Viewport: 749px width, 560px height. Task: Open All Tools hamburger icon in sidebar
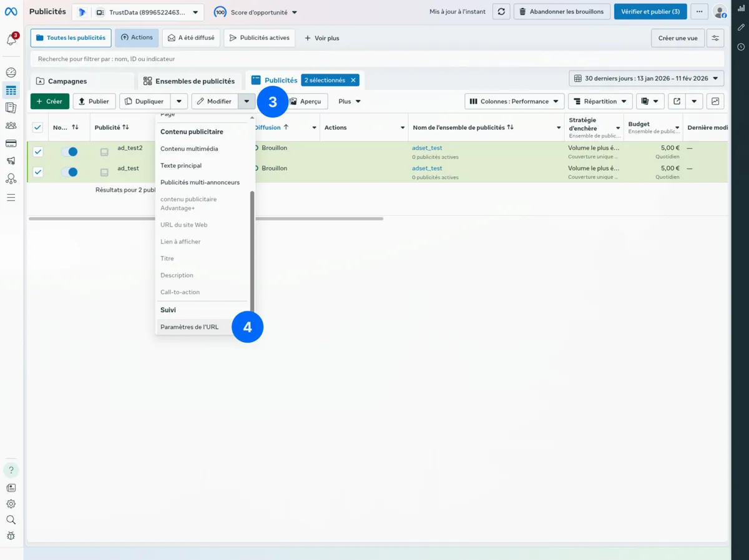click(x=11, y=197)
